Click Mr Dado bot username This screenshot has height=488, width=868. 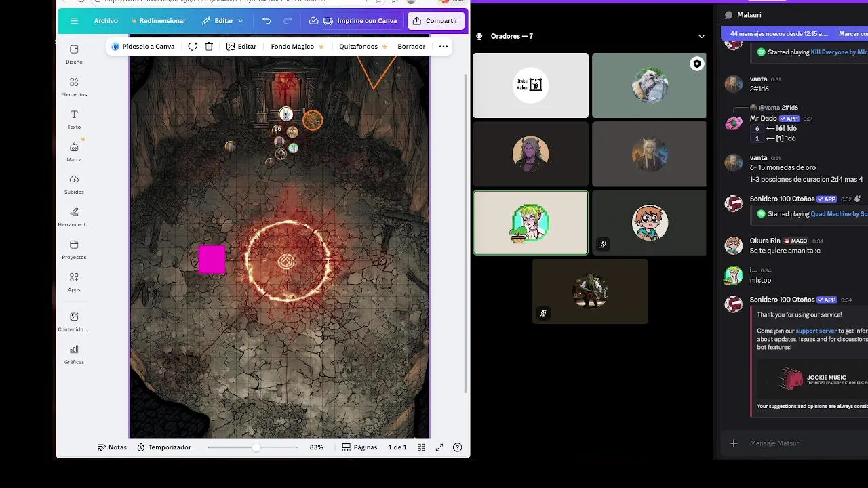[763, 118]
